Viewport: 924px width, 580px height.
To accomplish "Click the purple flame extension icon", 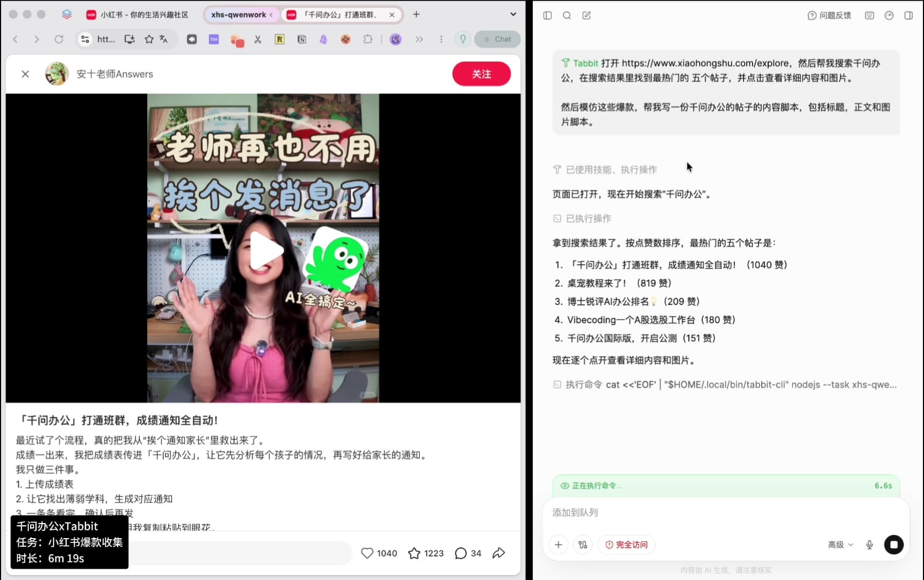I will pos(323,39).
